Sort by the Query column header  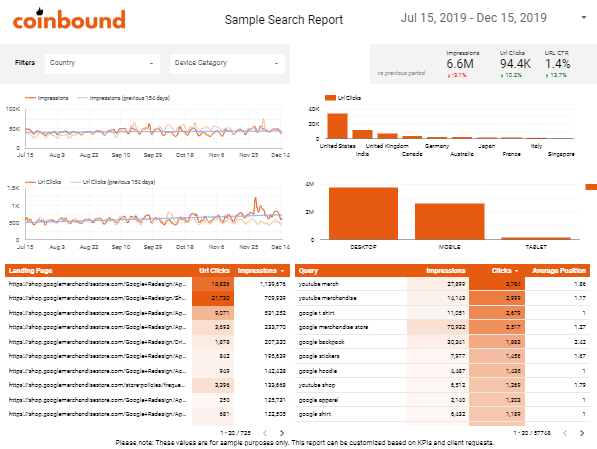coord(308,270)
